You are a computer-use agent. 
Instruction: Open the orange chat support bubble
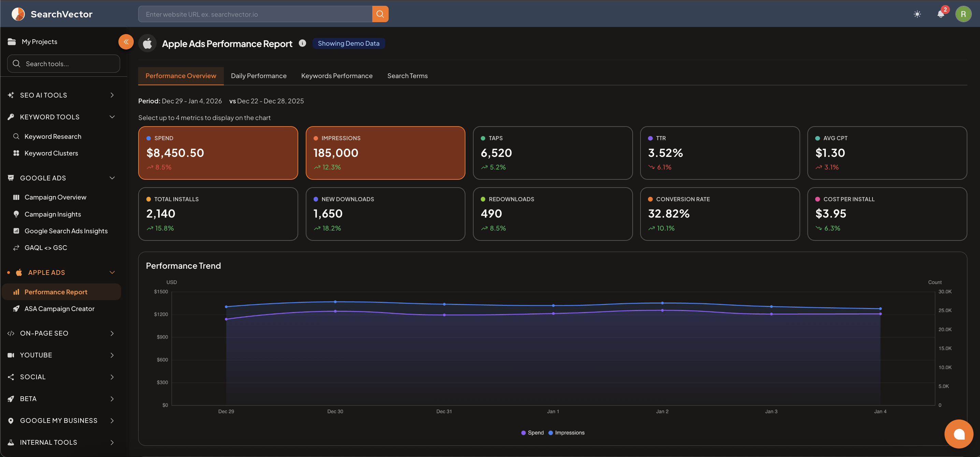pyautogui.click(x=959, y=434)
